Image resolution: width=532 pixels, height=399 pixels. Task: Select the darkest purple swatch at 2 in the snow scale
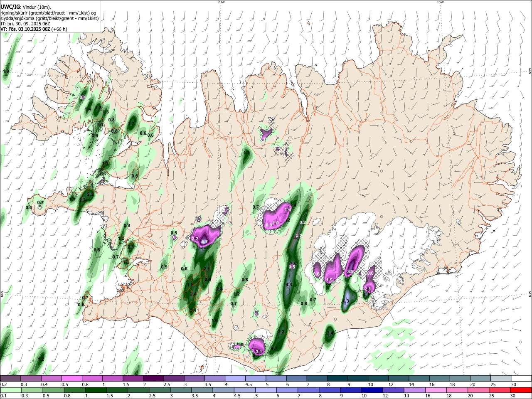153,379
